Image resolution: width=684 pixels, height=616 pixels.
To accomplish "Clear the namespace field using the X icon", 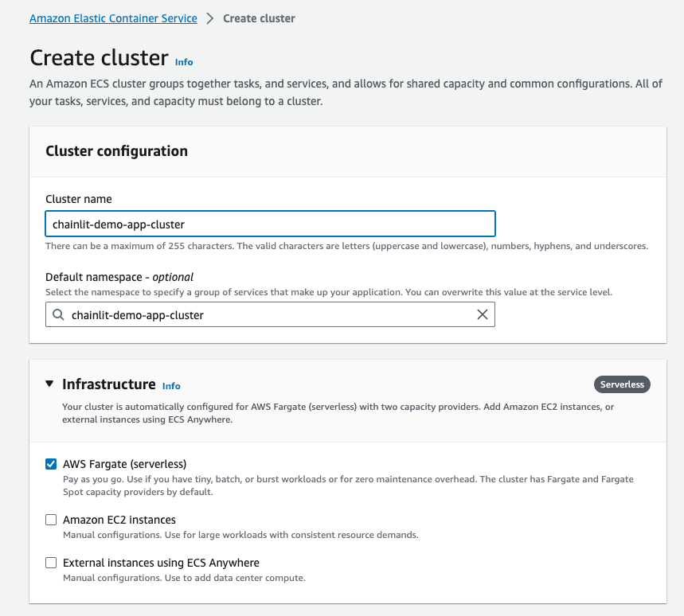I will tap(483, 314).
